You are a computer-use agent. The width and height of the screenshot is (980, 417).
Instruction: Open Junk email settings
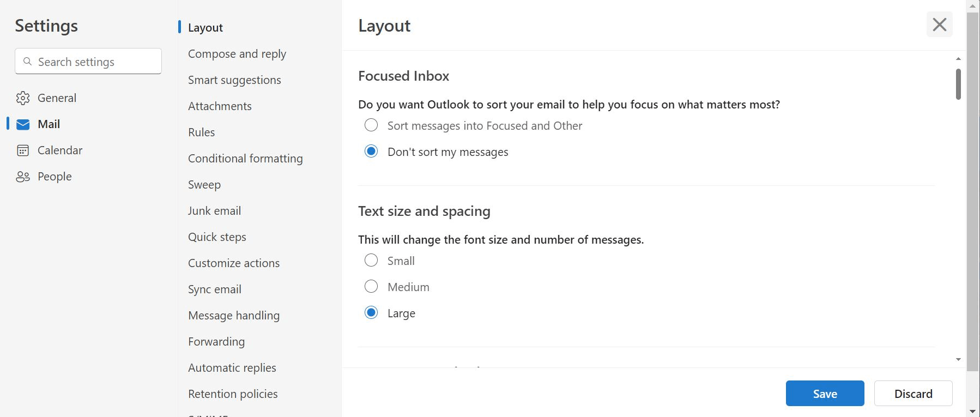(x=214, y=210)
